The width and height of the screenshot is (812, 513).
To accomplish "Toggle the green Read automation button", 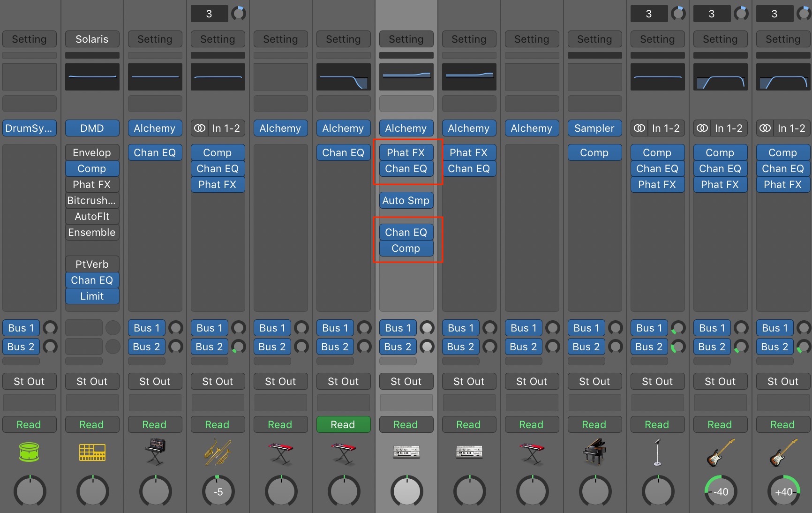I will click(343, 424).
